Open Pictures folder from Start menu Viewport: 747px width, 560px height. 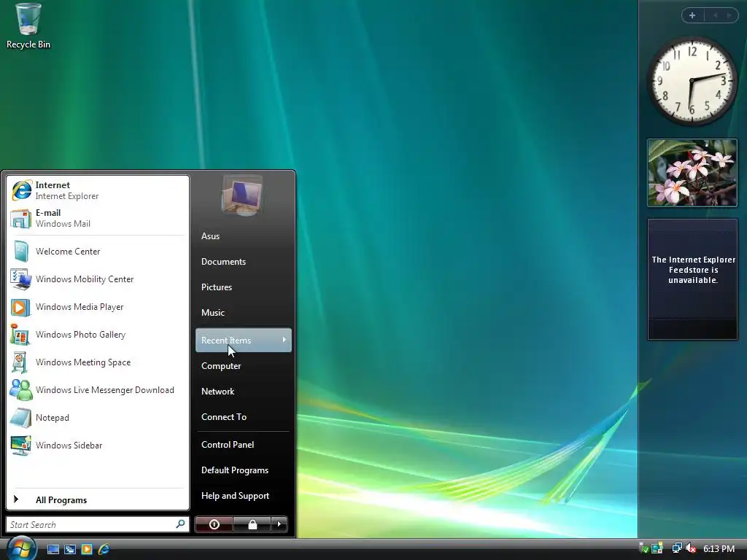[x=244, y=287]
